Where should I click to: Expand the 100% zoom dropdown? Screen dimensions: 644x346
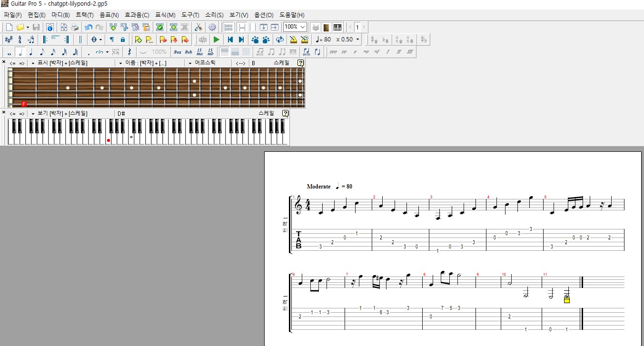point(303,27)
